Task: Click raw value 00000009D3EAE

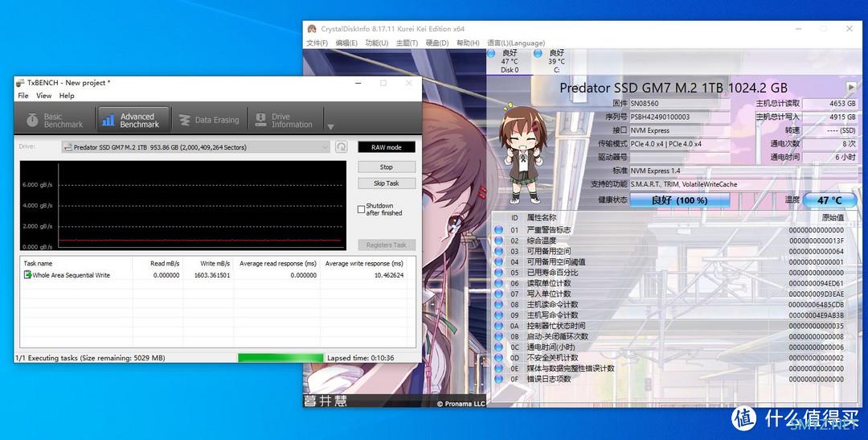Action: [x=816, y=294]
